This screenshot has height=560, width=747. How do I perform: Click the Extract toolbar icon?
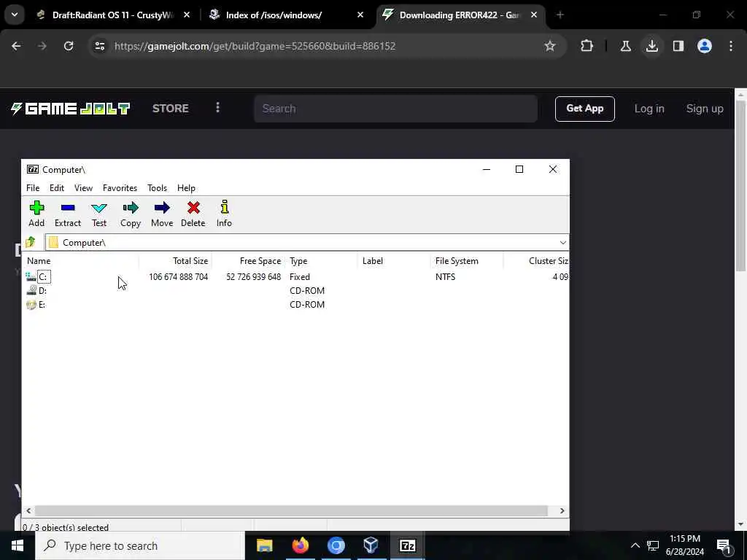(68, 214)
